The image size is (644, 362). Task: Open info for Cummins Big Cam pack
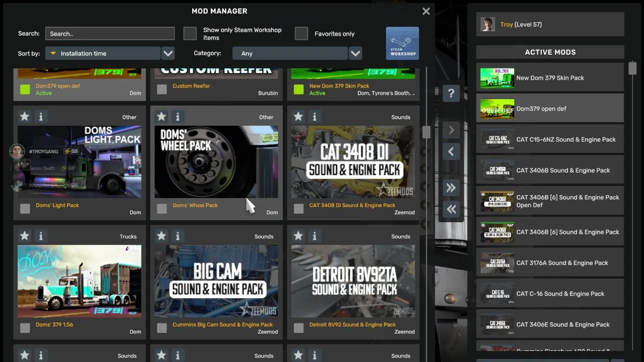(x=178, y=236)
